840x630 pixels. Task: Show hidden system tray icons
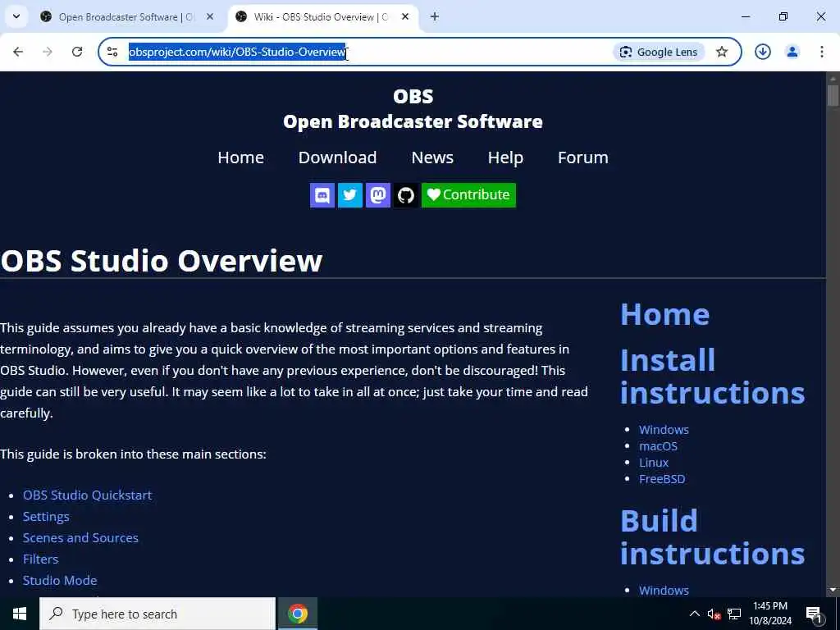[x=694, y=614]
